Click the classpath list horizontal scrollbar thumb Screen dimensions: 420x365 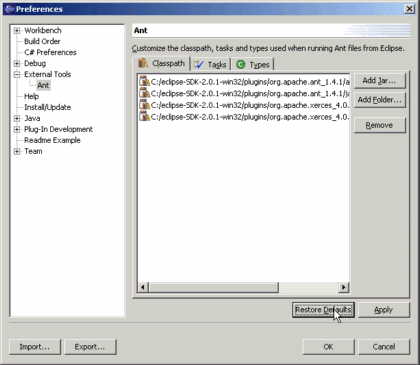click(x=213, y=287)
